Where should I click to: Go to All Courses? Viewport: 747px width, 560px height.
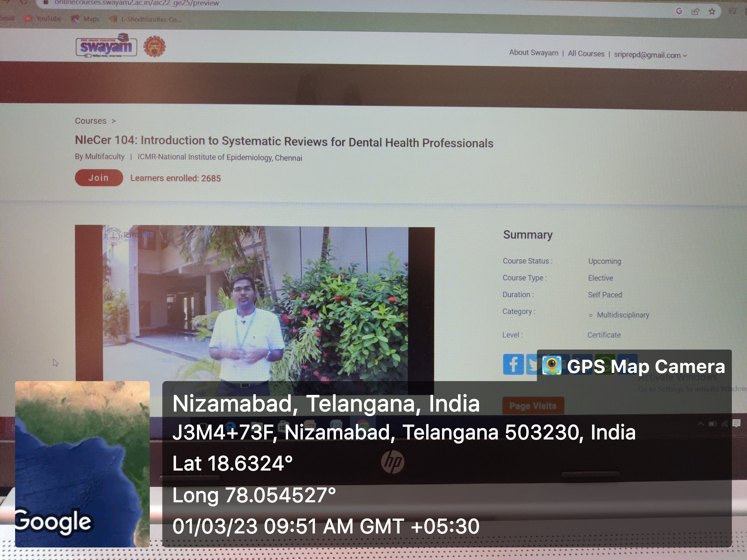[x=586, y=54]
